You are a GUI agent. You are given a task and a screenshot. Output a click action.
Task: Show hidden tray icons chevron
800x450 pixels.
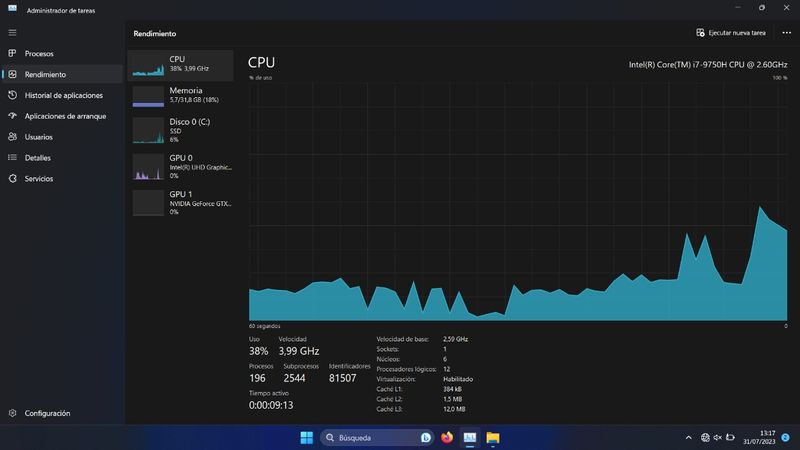coord(688,437)
